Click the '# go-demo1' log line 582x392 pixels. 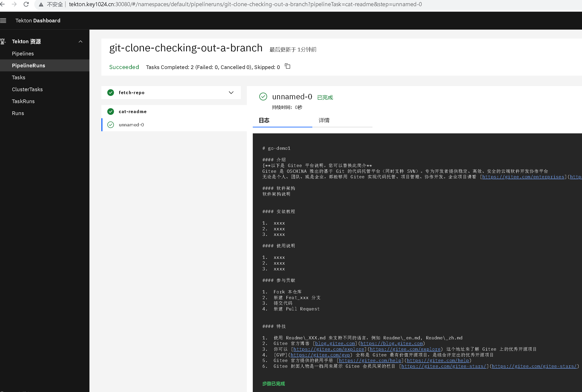(276, 148)
